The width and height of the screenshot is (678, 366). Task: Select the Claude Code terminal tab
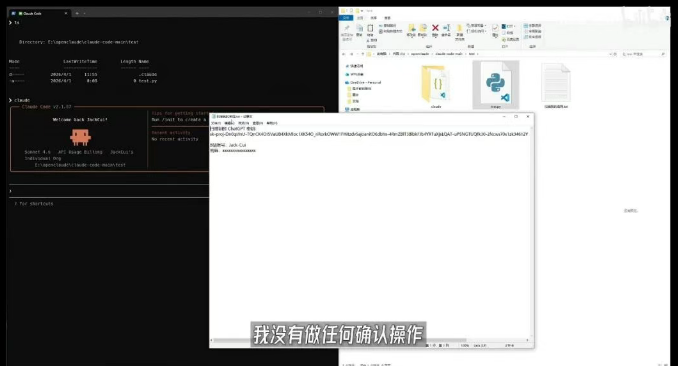39,13
